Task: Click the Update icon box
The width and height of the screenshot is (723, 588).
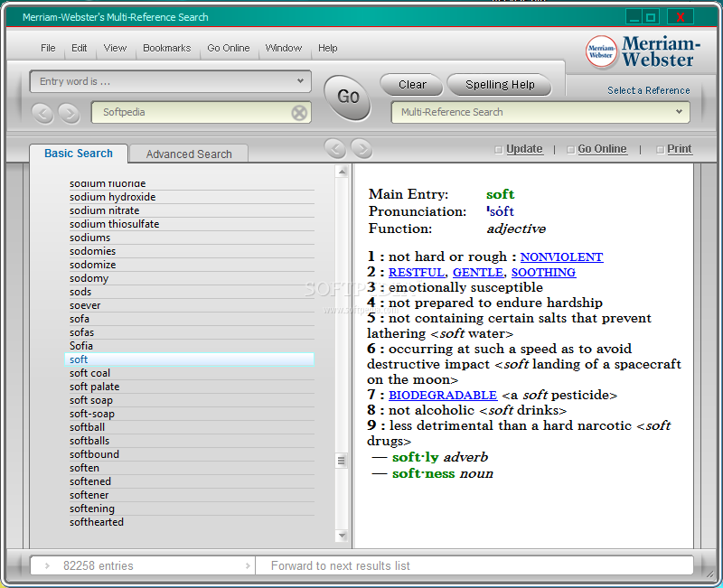Action: [498, 150]
